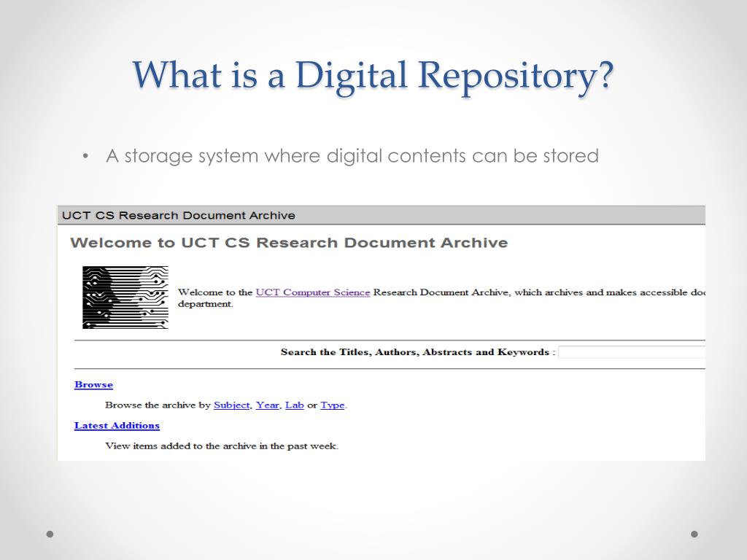Browse the archive by Lab link
Screen dimensions: 747x560
295,405
